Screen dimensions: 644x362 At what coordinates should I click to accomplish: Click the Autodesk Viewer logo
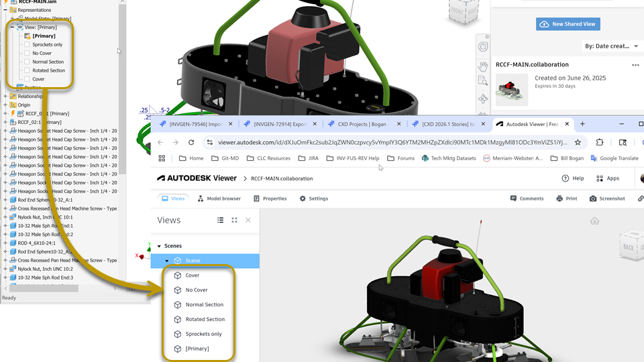197,178
